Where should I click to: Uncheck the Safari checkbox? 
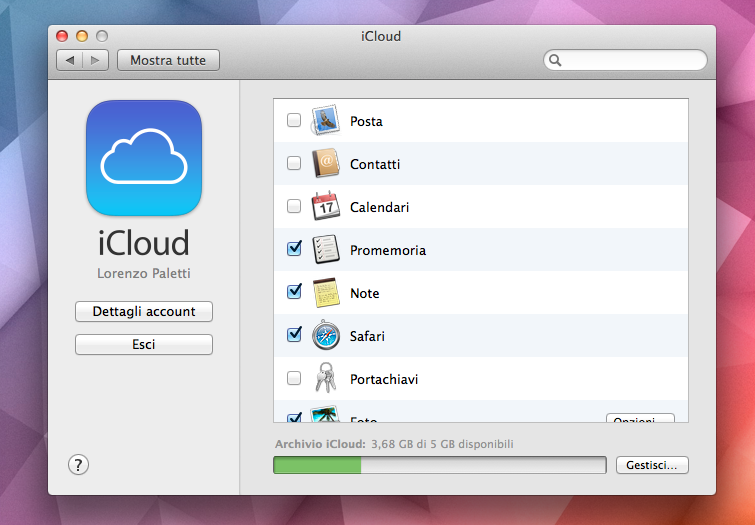(294, 334)
